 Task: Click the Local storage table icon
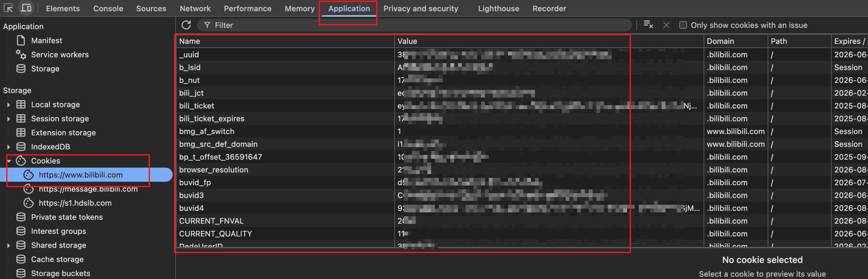click(x=21, y=104)
